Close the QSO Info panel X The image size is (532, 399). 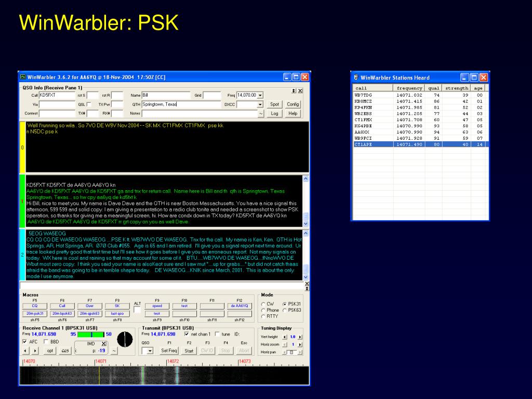click(x=300, y=91)
